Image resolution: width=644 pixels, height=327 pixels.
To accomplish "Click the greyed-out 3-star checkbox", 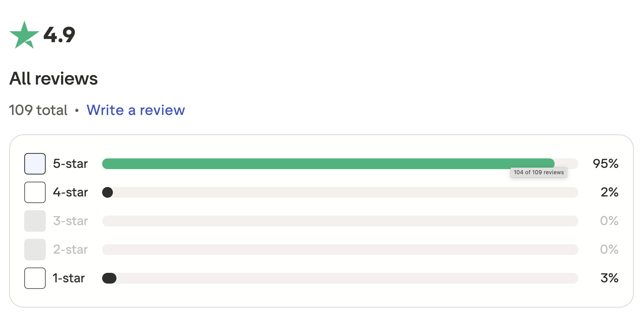I will [x=35, y=221].
